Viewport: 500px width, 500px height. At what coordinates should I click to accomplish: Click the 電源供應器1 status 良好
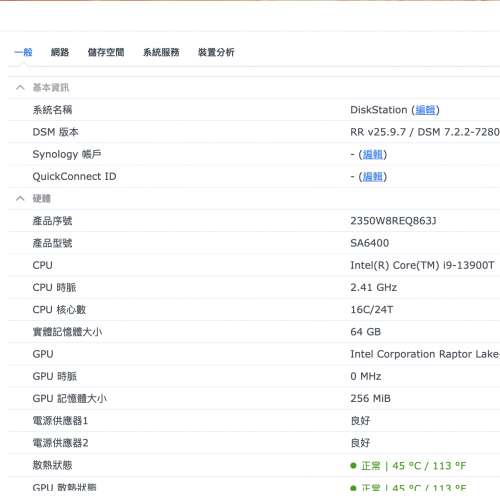(360, 421)
